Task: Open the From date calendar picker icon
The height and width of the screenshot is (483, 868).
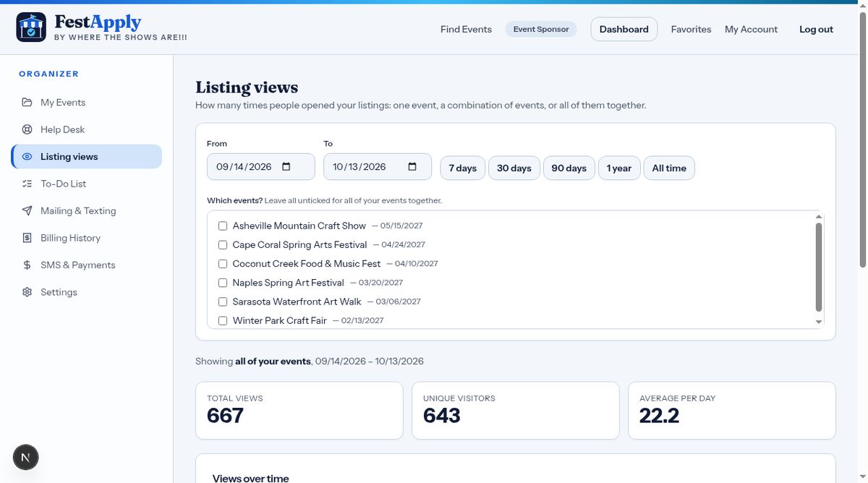Action: [286, 167]
